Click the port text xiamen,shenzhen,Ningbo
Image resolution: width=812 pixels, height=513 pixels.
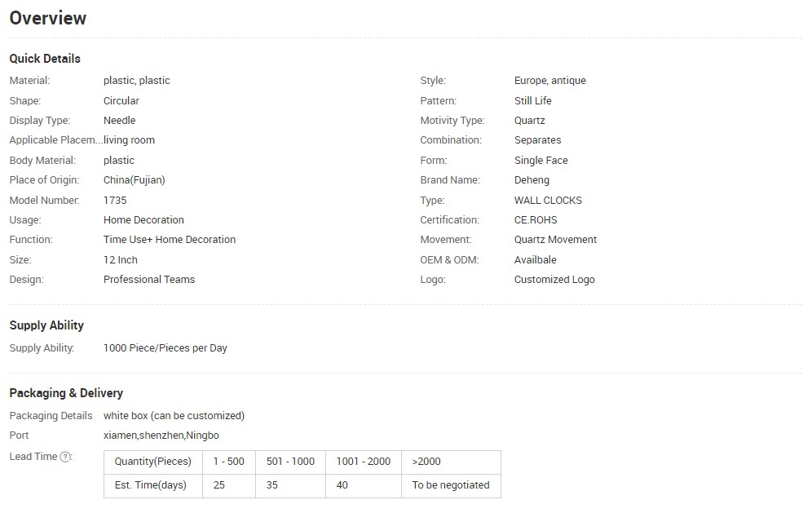[161, 436]
